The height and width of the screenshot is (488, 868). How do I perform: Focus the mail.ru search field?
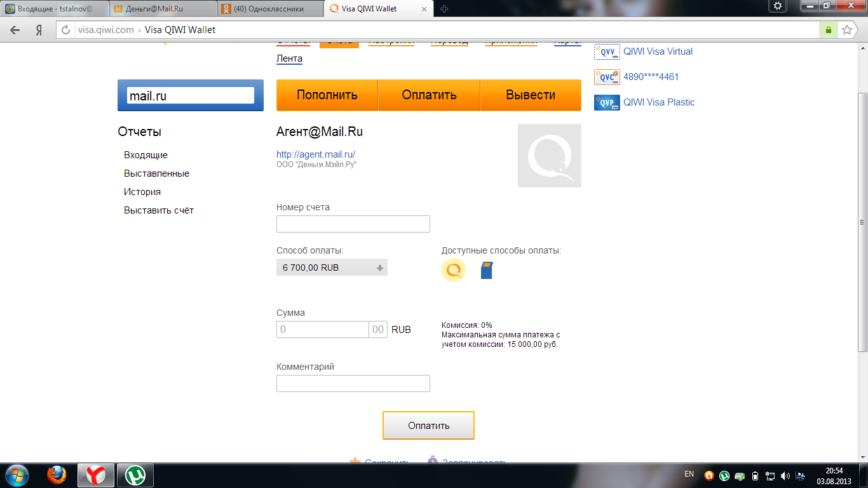point(191,95)
